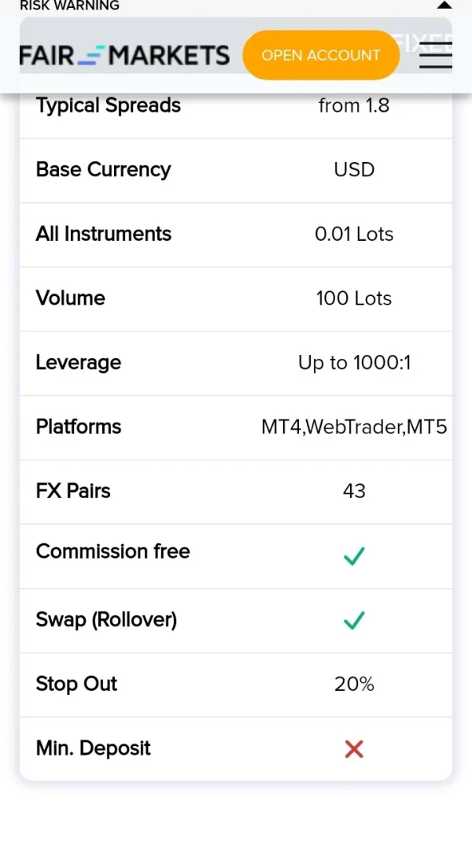The height and width of the screenshot is (868, 472).
Task: Select the Up to 1000:1 leverage value
Action: tap(354, 363)
